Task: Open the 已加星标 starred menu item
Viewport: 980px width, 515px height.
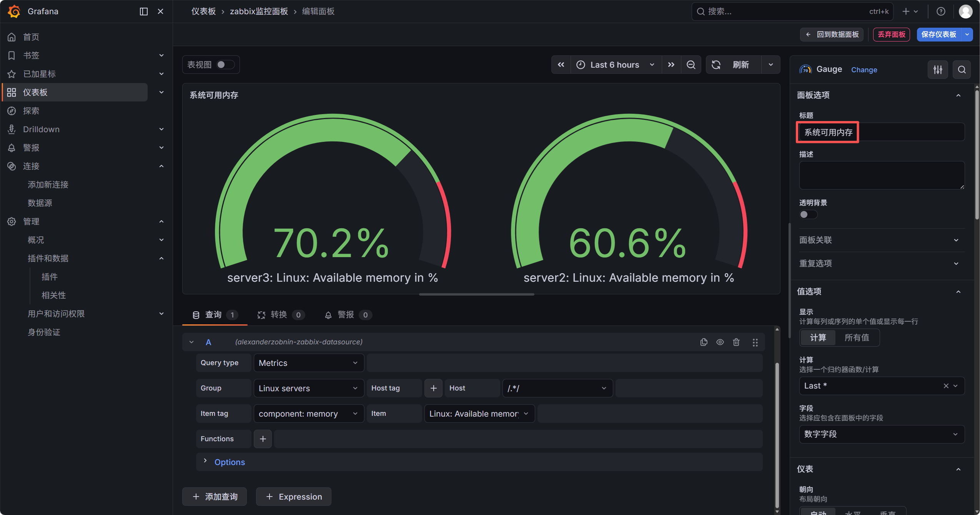Action: click(x=39, y=74)
